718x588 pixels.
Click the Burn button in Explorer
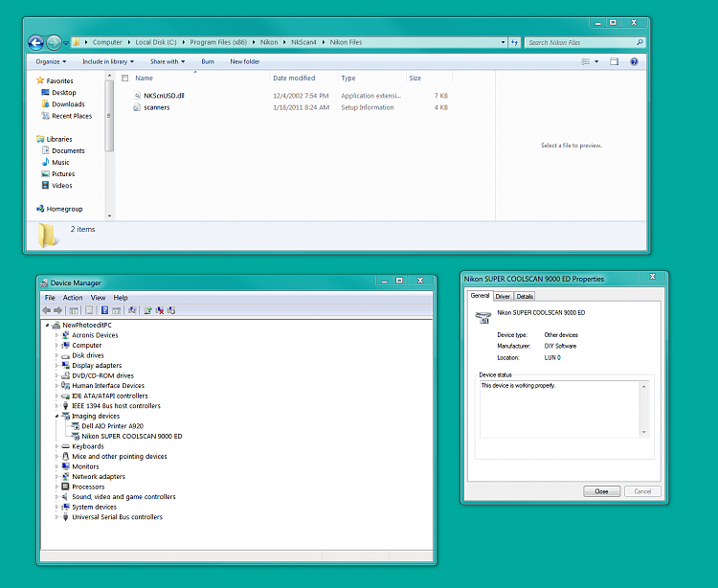pos(208,61)
